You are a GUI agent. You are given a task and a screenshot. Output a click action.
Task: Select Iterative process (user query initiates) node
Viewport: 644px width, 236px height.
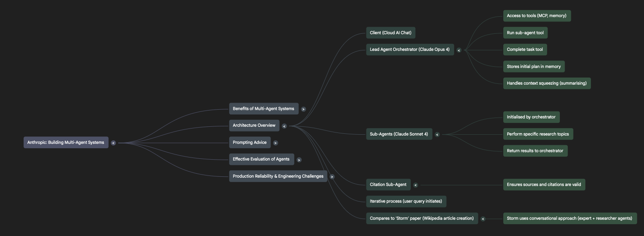point(406,201)
